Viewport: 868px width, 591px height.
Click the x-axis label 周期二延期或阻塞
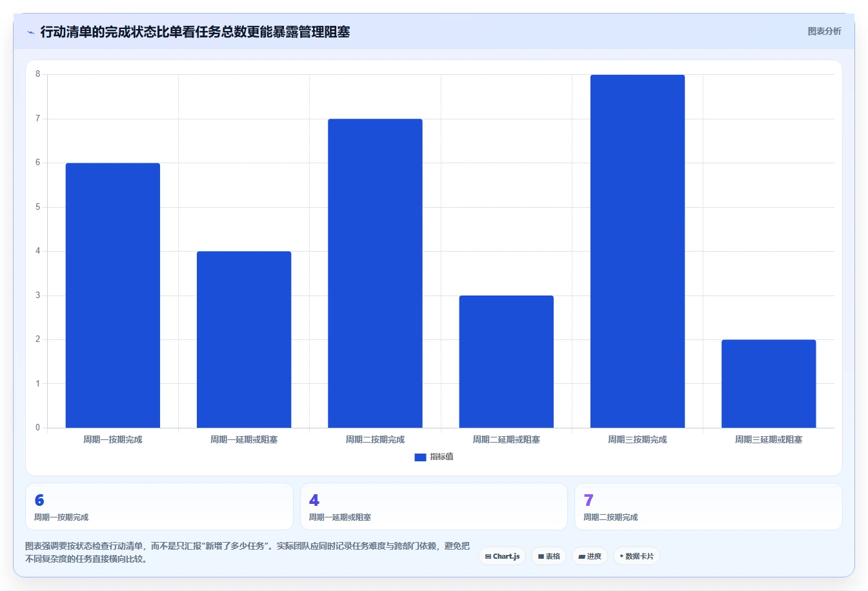pyautogui.click(x=507, y=439)
